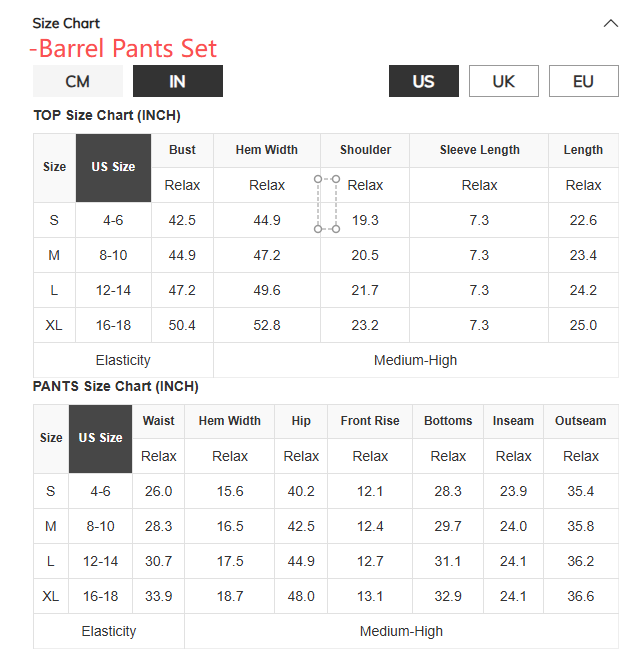
Task: Click the Size Chart heading
Action: tap(66, 23)
